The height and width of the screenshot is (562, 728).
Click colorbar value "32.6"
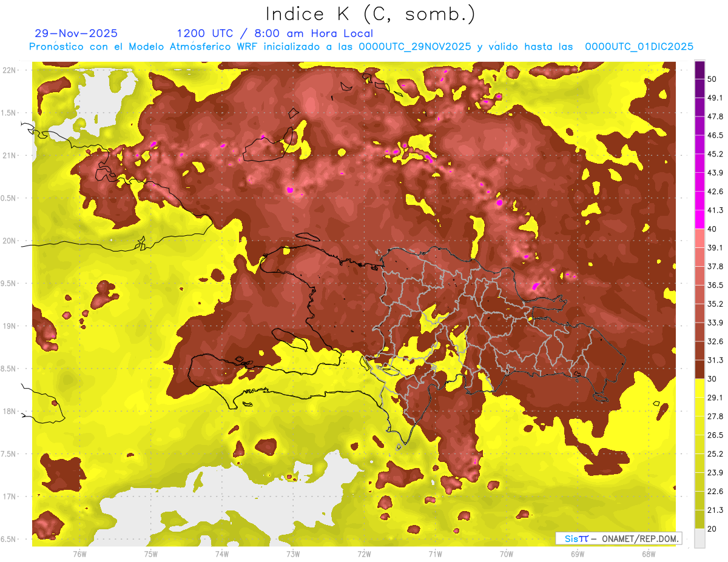(x=715, y=341)
